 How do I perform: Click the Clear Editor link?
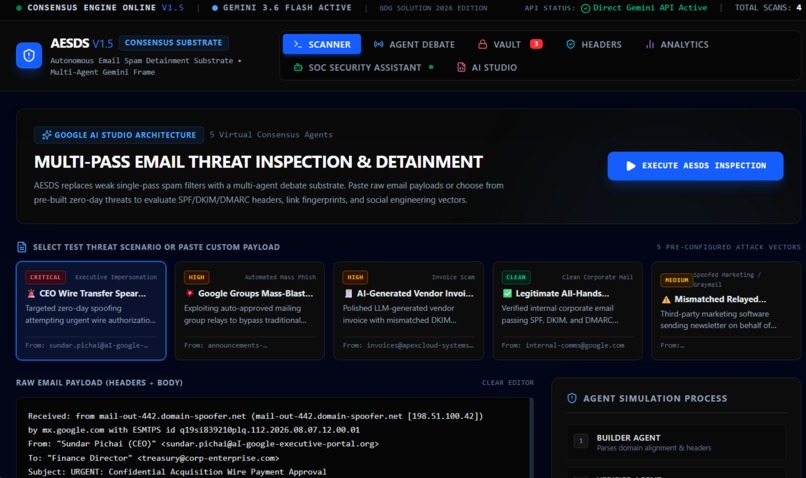pyautogui.click(x=508, y=382)
